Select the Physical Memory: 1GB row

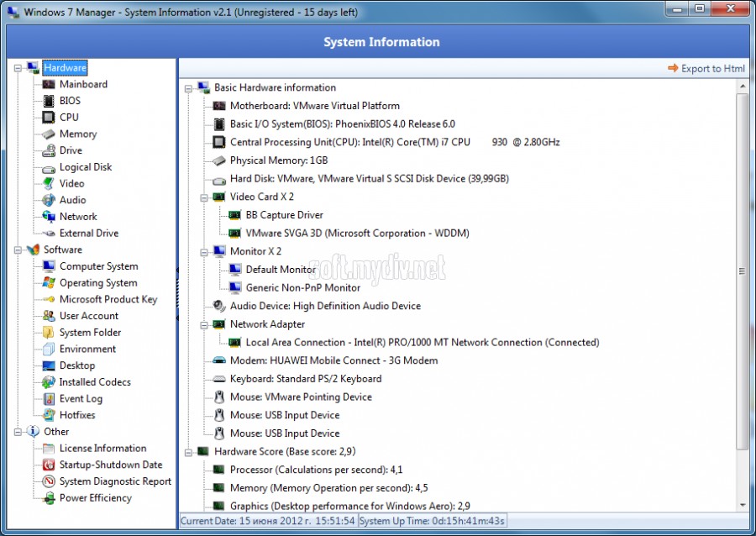pyautogui.click(x=279, y=160)
